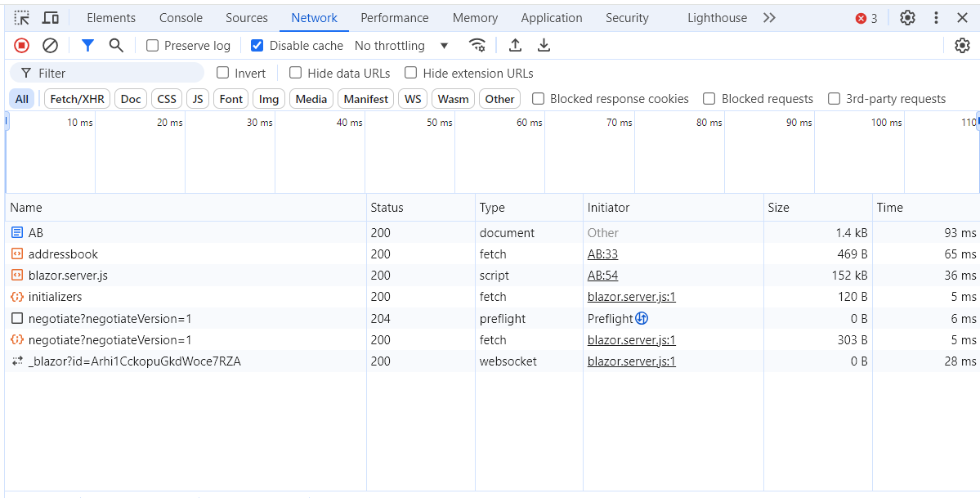
Task: Switch to the Elements tab
Action: click(111, 18)
